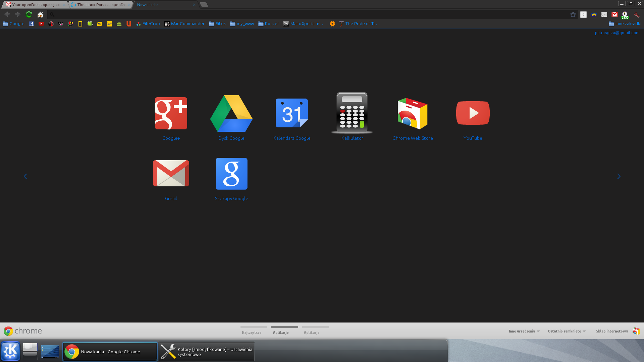Open the orange gear bookmark icon
Image resolution: width=644 pixels, height=362 pixels.
pos(332,24)
